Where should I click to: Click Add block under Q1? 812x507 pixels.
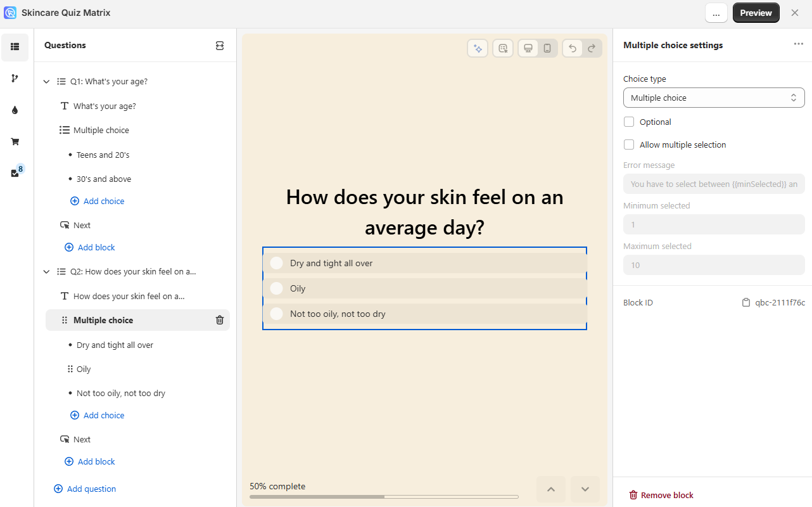90,247
